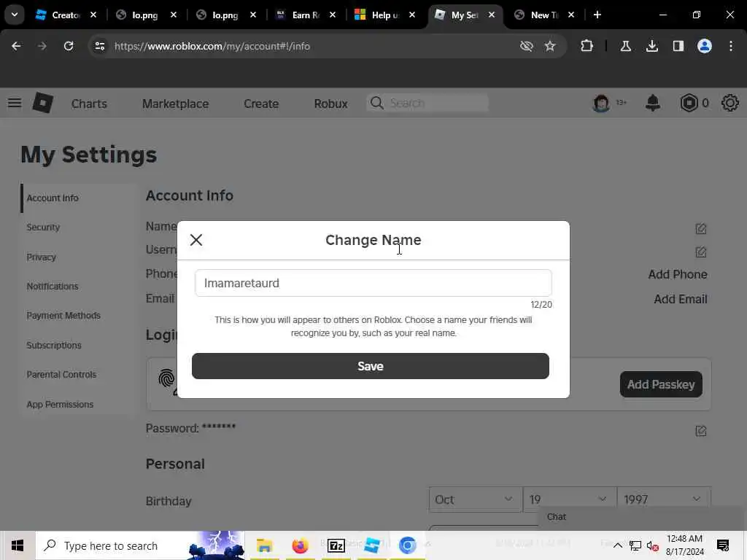The width and height of the screenshot is (747, 560).
Task: Go back in the browser
Action: [16, 46]
